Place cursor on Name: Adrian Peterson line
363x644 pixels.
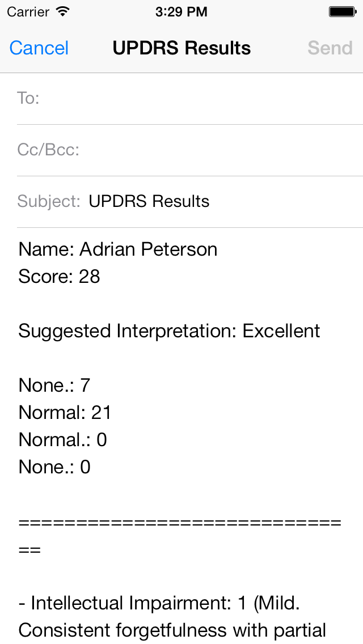pyautogui.click(x=118, y=249)
